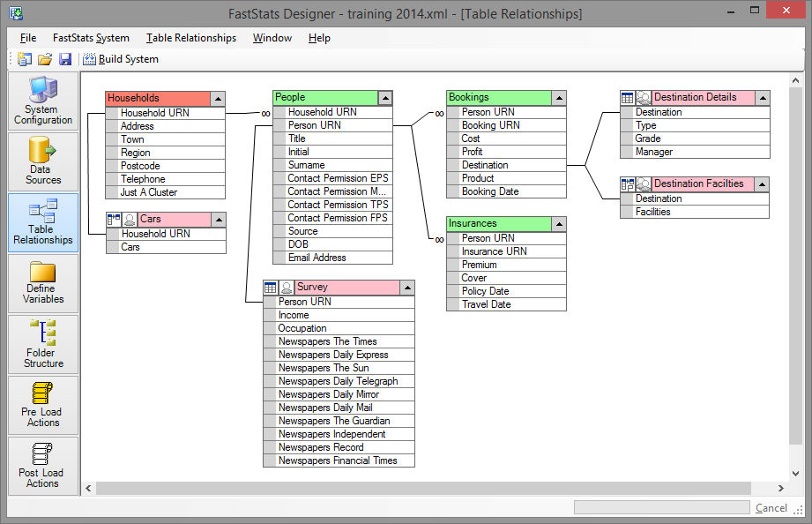Screen dimensions: 812x524
Task: Open the FastStats System menu
Action: (x=91, y=38)
